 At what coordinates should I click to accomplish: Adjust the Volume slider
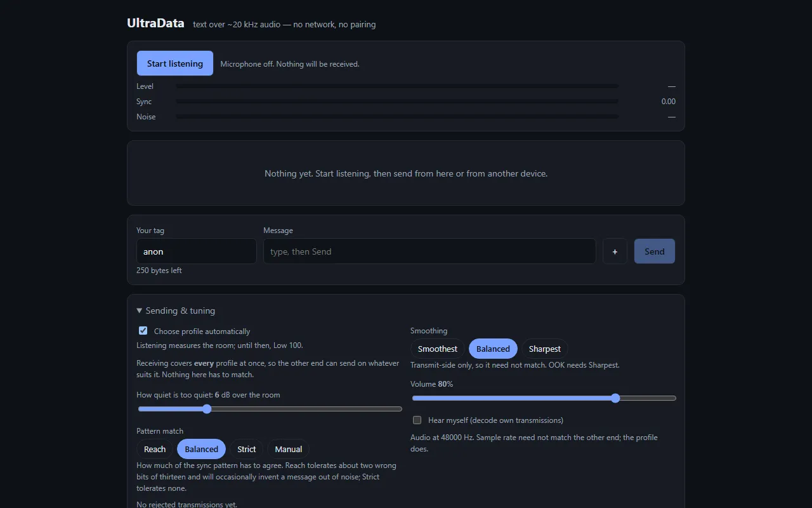(x=544, y=398)
